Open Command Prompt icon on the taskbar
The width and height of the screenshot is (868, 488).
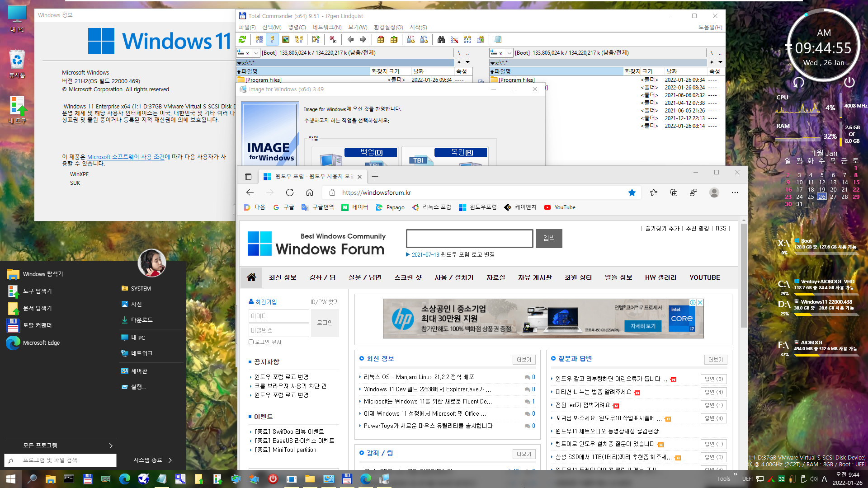pyautogui.click(x=69, y=479)
